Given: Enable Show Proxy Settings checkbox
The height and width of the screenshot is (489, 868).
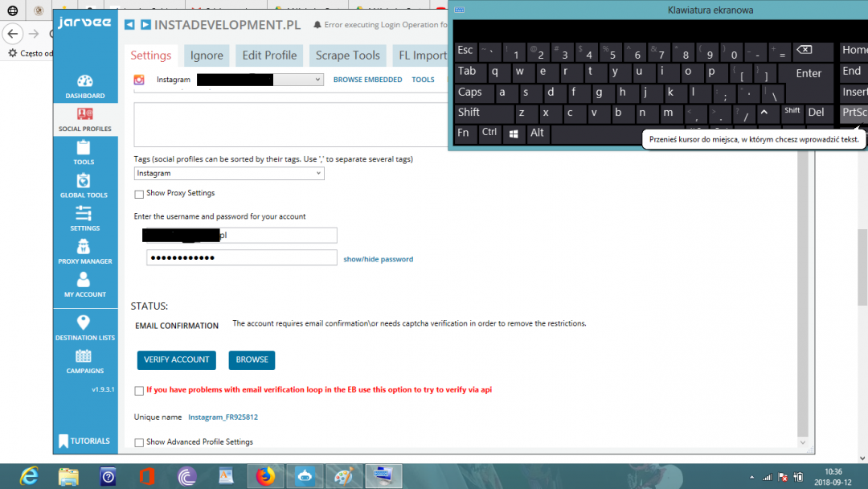Looking at the screenshot, I should (139, 194).
